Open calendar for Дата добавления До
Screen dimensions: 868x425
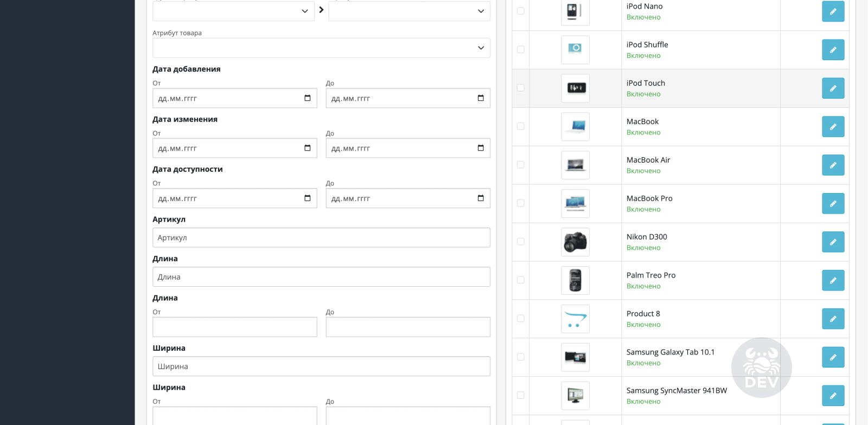click(x=481, y=98)
